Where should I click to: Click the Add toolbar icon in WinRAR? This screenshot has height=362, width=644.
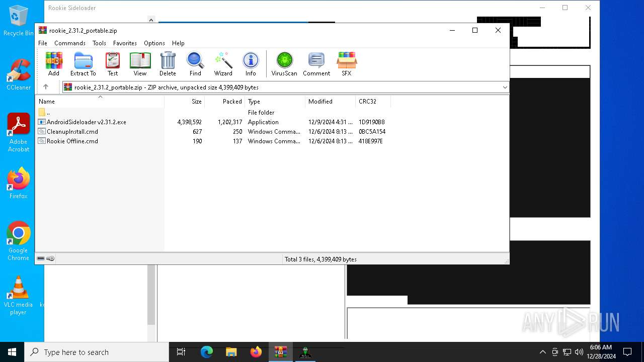[x=54, y=64]
